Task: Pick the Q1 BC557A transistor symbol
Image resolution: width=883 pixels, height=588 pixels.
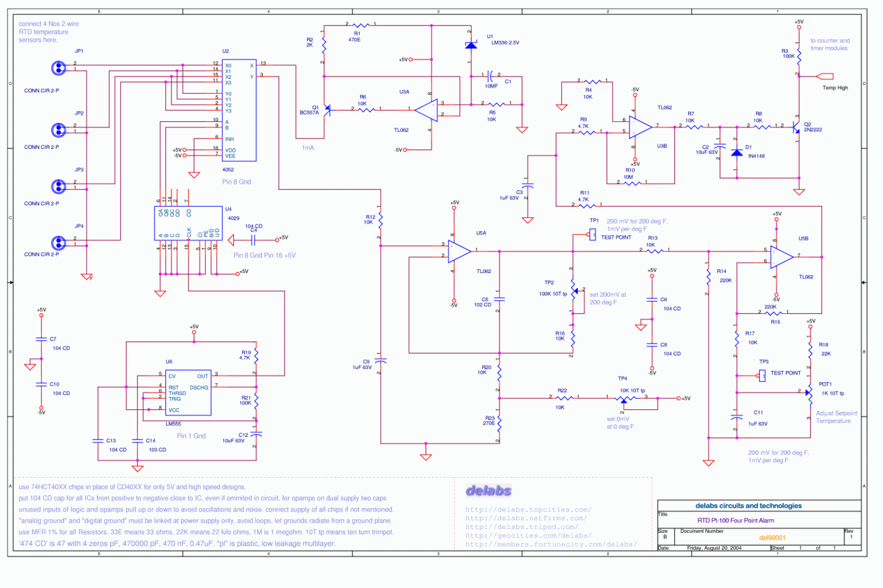Action: pos(327,109)
